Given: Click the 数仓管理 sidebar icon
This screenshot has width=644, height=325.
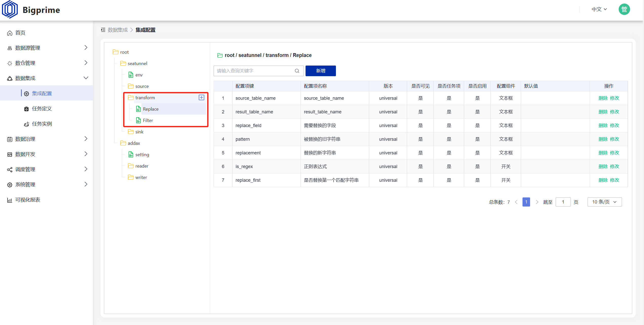Looking at the screenshot, I should click(x=10, y=63).
